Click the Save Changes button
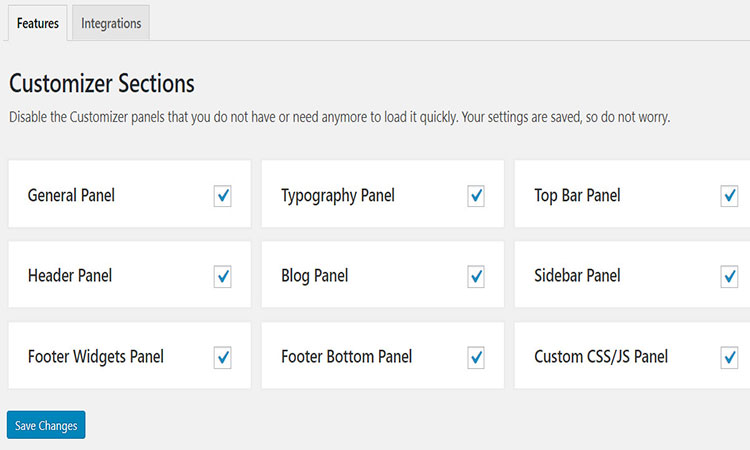Screen dimensions: 750x450 [46, 425]
